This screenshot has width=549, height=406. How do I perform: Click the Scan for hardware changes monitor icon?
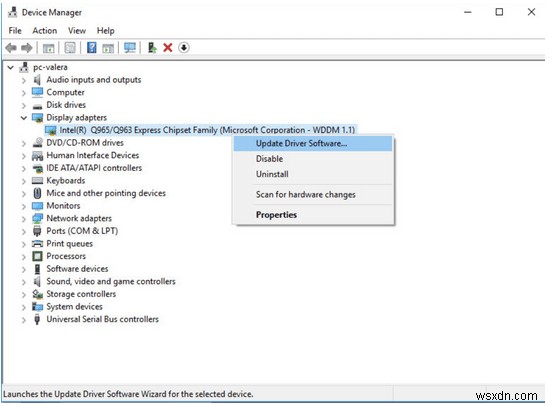tap(130, 48)
